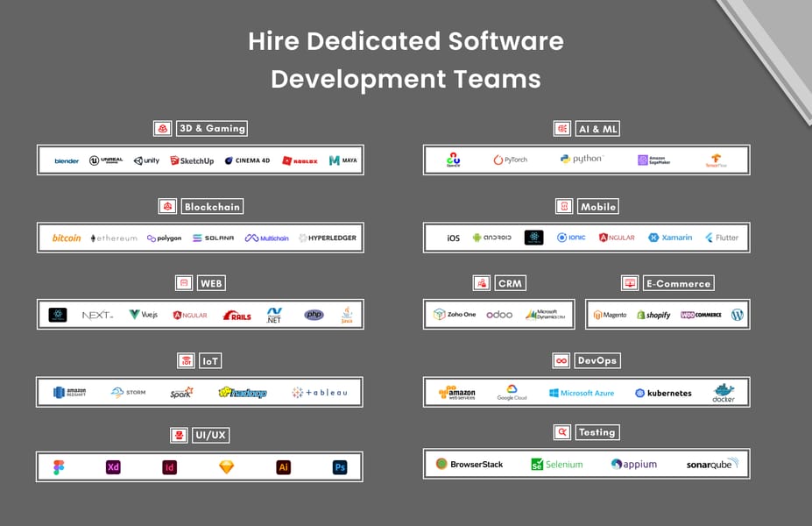Choose the Java logo
This screenshot has width=812, height=526.
point(347,315)
